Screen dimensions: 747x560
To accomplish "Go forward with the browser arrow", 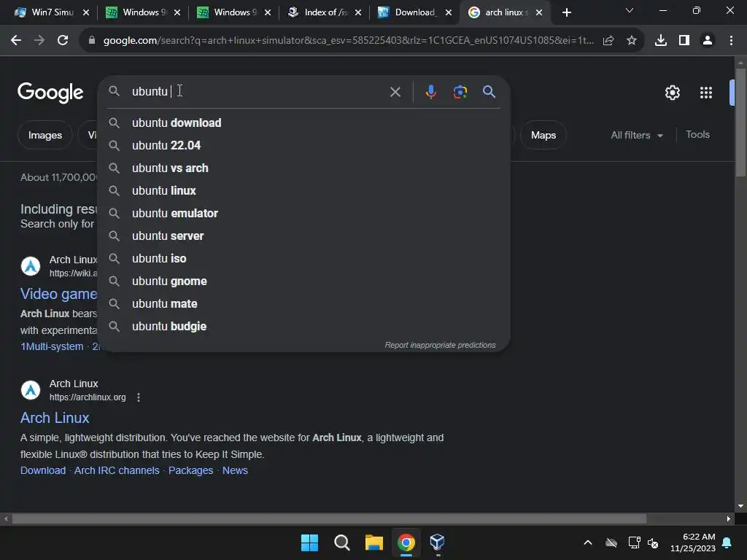I will 39,41.
